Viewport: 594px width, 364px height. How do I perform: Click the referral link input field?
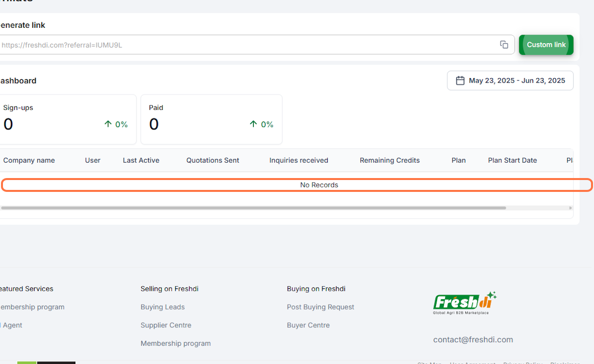(x=247, y=45)
